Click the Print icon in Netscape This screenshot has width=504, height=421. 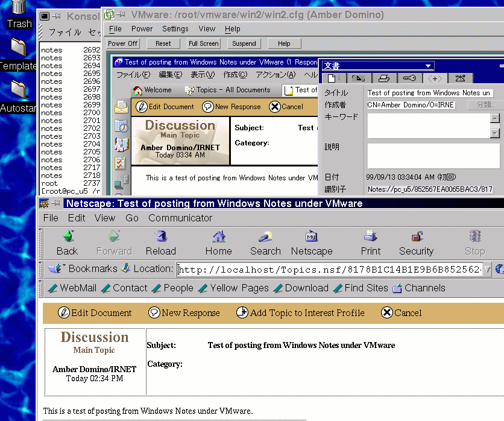[370, 236]
